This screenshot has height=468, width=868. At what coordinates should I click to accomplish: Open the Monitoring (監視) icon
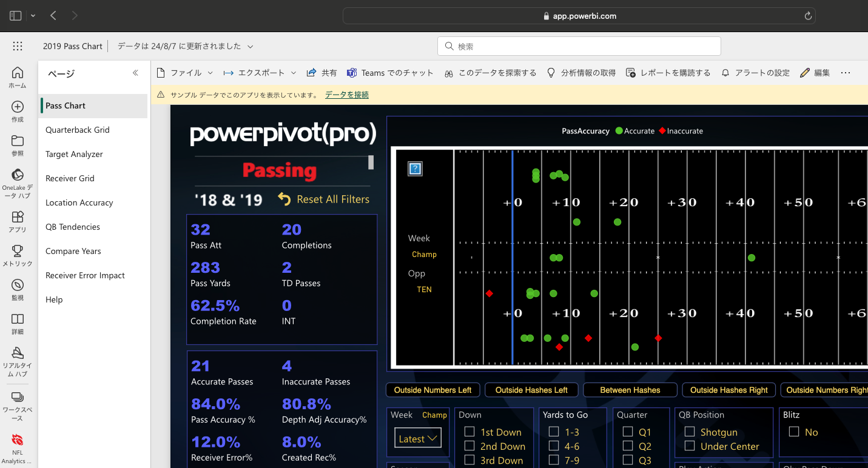18,285
